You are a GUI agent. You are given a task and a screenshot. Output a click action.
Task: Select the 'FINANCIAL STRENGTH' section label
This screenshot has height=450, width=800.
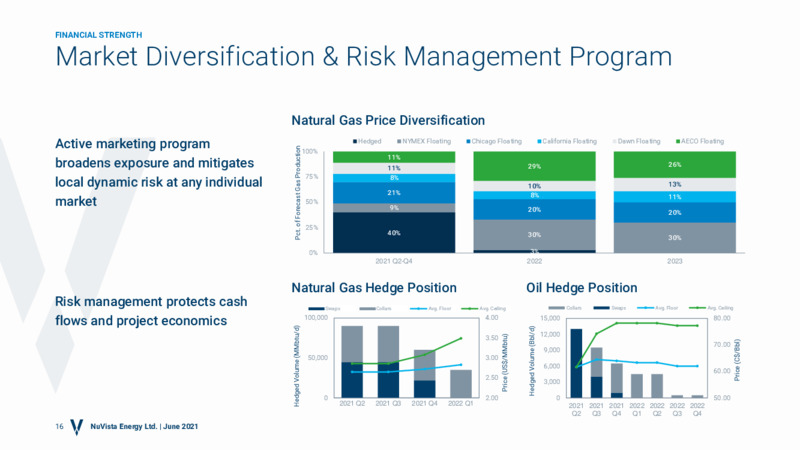(98, 35)
